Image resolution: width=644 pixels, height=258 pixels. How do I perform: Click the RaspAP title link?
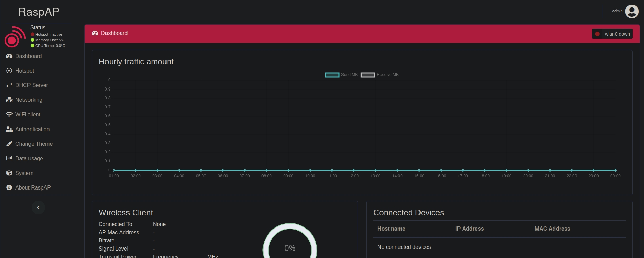39,12
